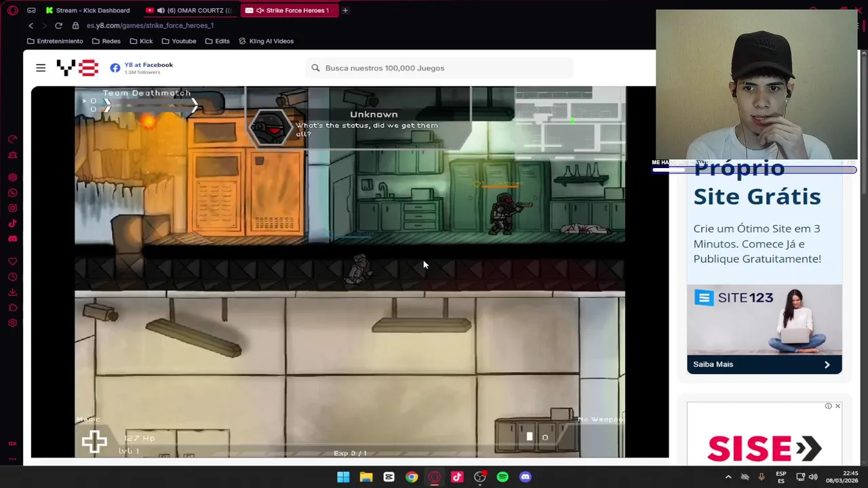Screen dimensions: 868x488
Task: Open WhatsApp in the Opera sidebar
Action: [12, 192]
